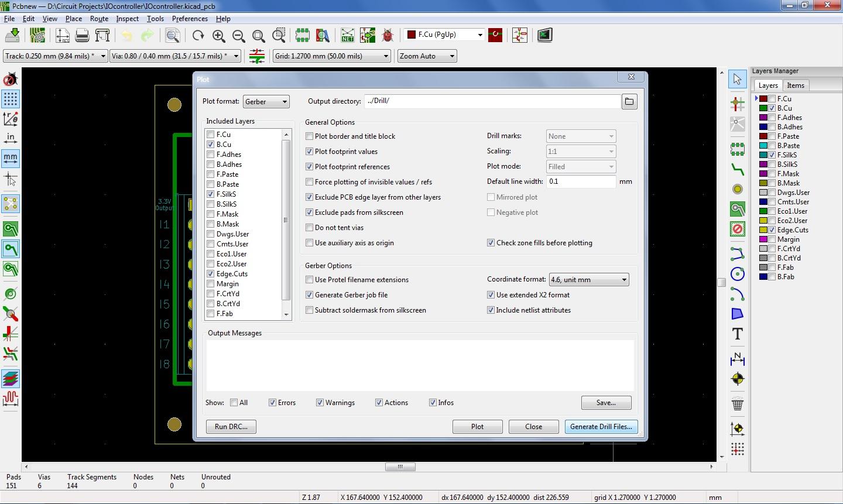Toggle Exclude pads from silkscreen
Screen dimensions: 843x504
point(310,212)
